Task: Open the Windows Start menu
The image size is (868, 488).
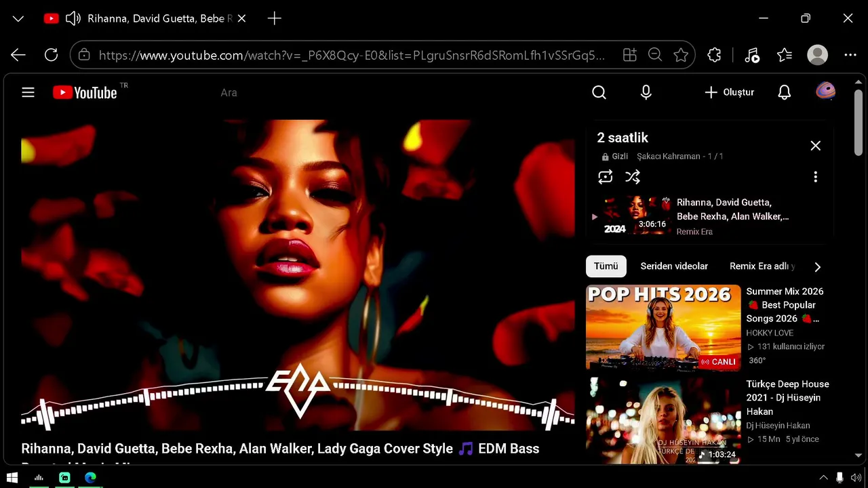Action: point(12,478)
